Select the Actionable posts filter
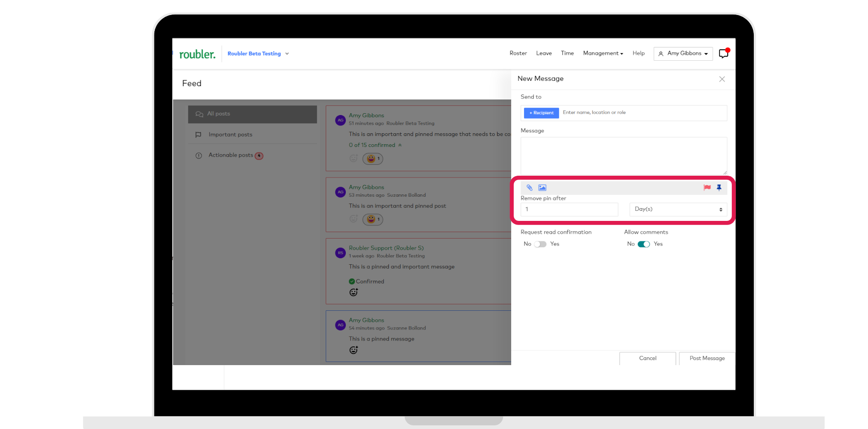The width and height of the screenshot is (868, 429). tap(253, 156)
